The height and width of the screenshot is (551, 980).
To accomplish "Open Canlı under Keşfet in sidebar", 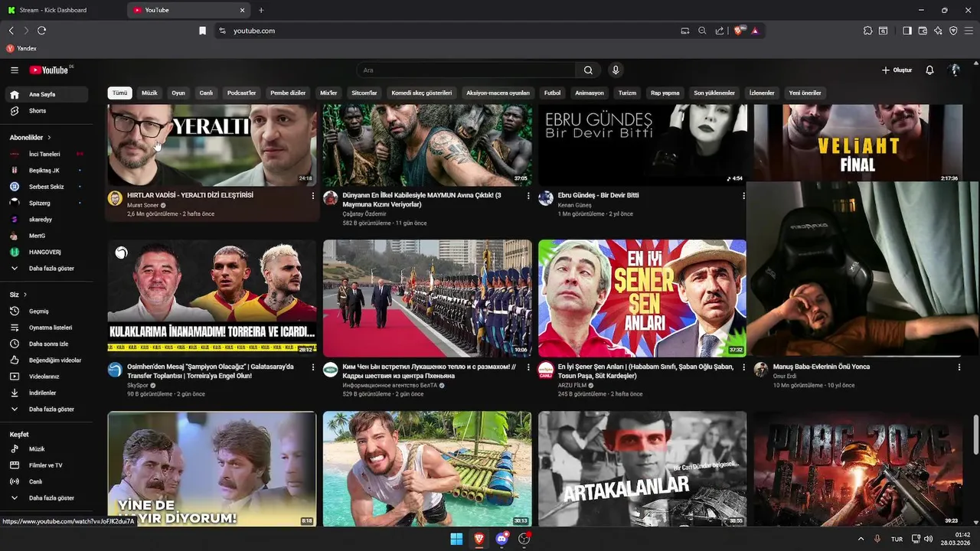I will pyautogui.click(x=46, y=481).
